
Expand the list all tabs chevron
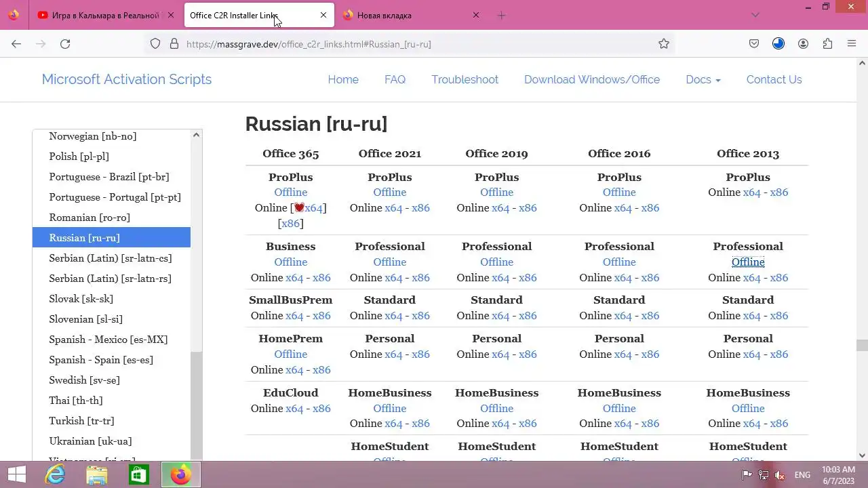755,15
